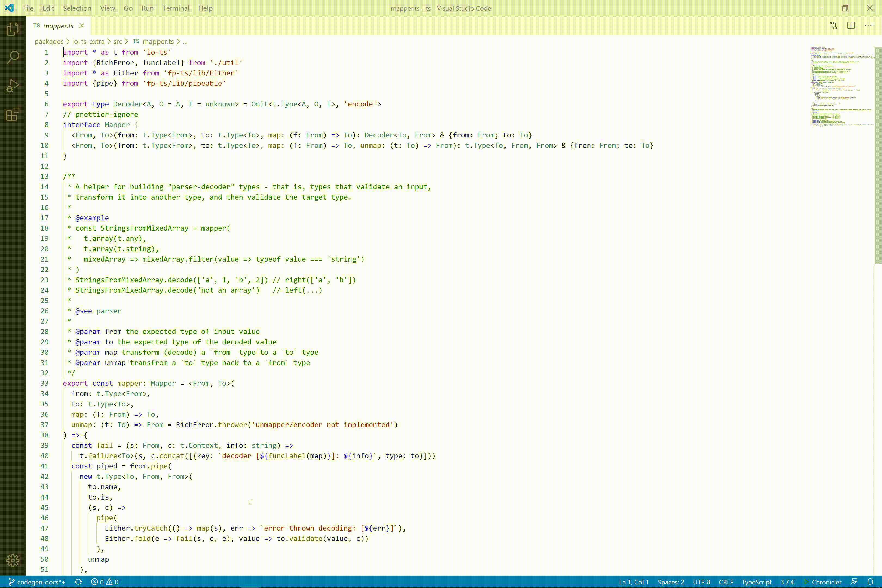Click the vertical scrollbar slider
This screenshot has height=588, width=882.
(878, 155)
